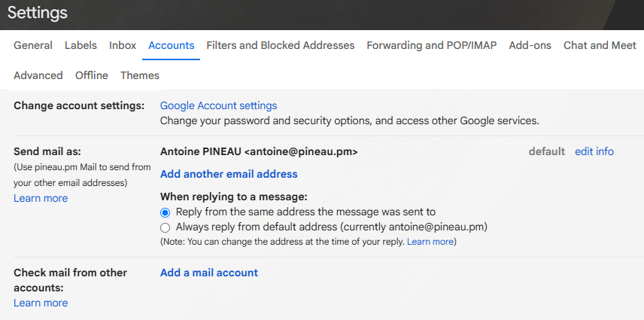
Task: Open Google Account settings link
Action: 219,105
